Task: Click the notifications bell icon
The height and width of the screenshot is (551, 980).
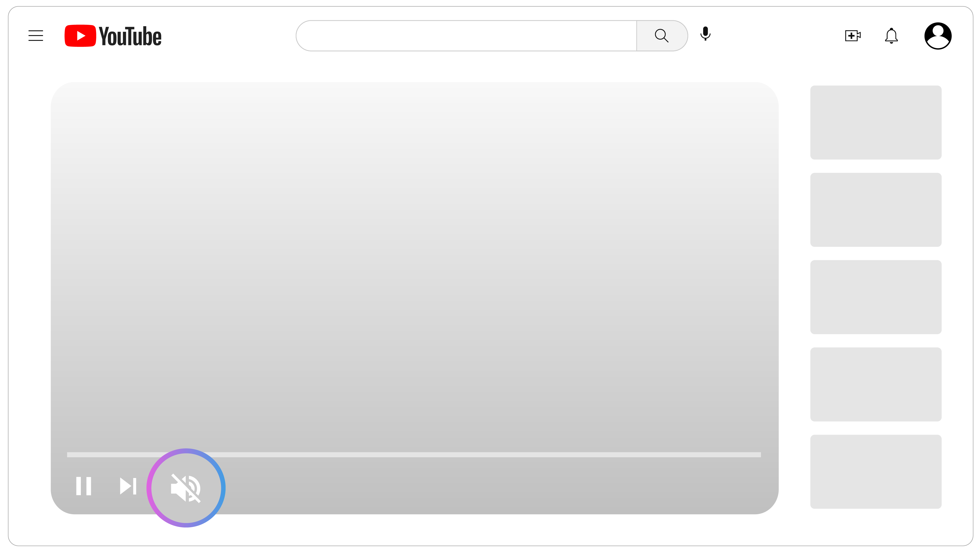Action: click(892, 35)
